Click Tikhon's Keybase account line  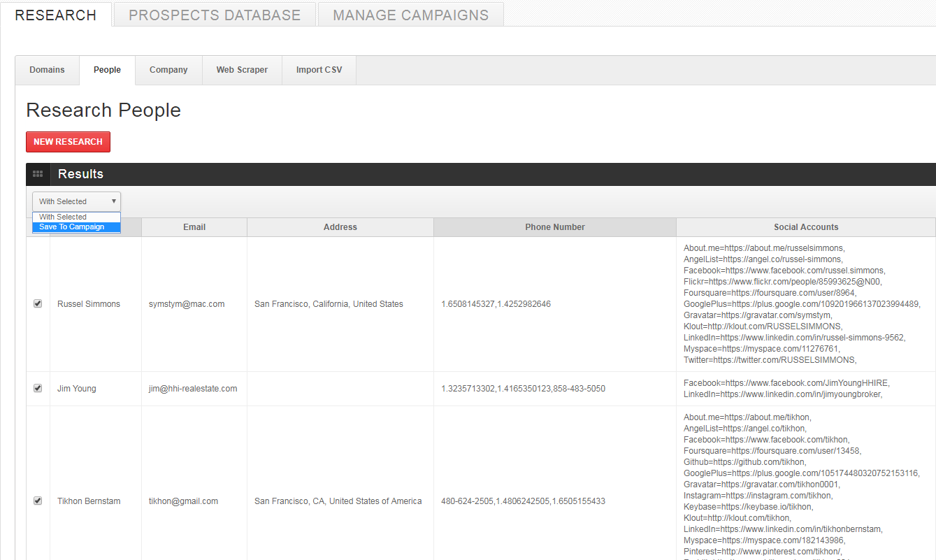(749, 507)
